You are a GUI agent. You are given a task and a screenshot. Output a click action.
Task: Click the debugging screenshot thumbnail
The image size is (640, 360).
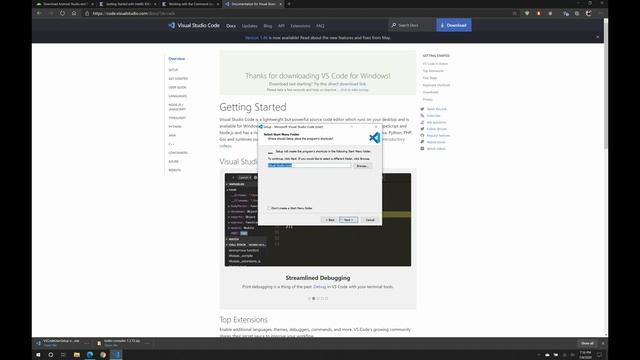318,220
